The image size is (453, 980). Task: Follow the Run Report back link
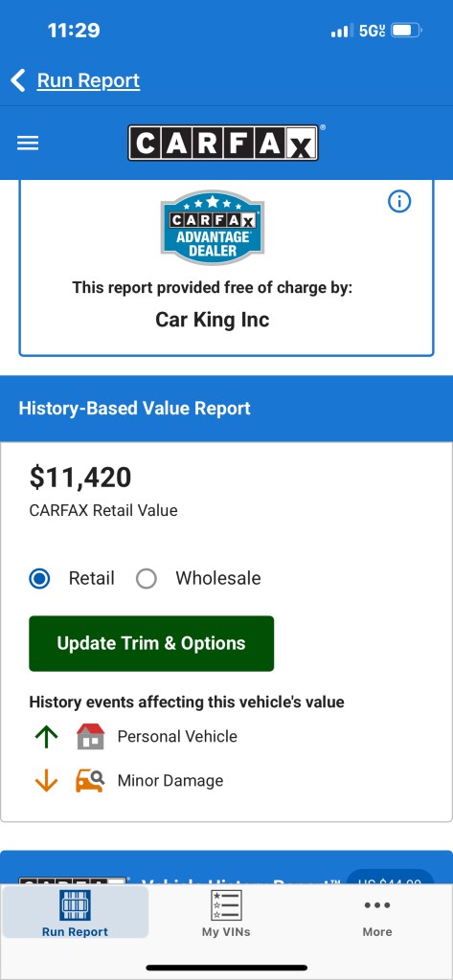88,80
